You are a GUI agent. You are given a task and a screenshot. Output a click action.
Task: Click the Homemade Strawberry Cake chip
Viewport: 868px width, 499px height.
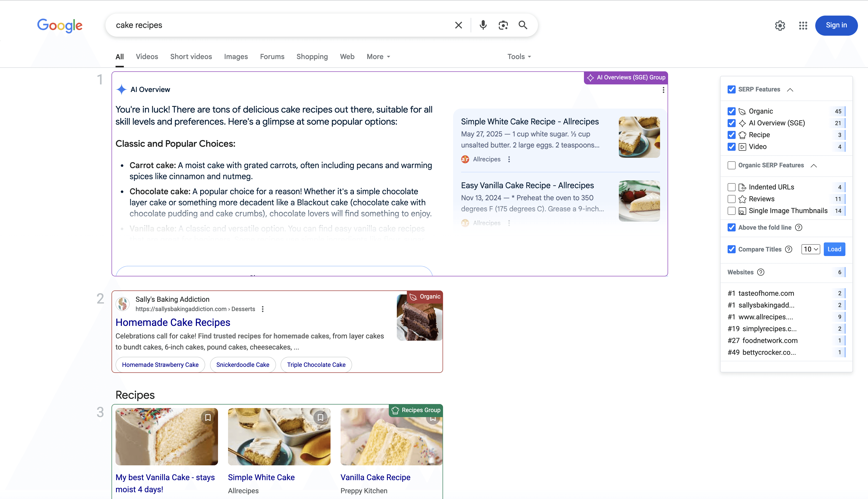(x=160, y=365)
